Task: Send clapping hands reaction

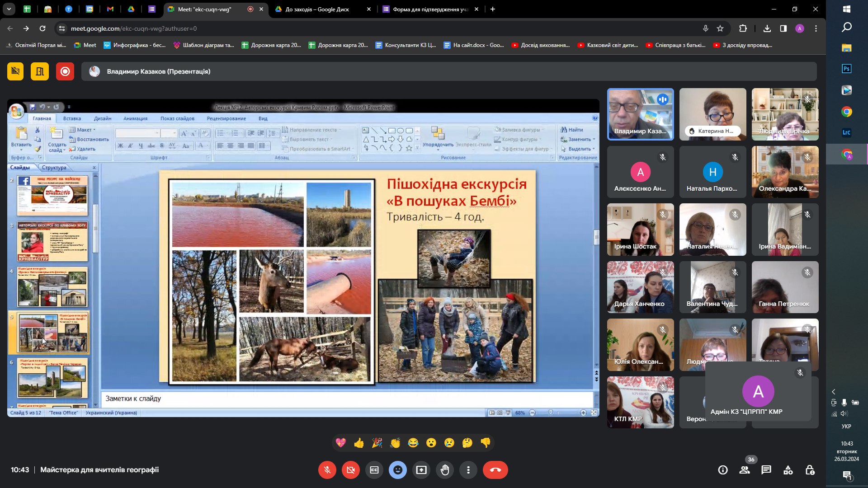Action: pos(395,443)
